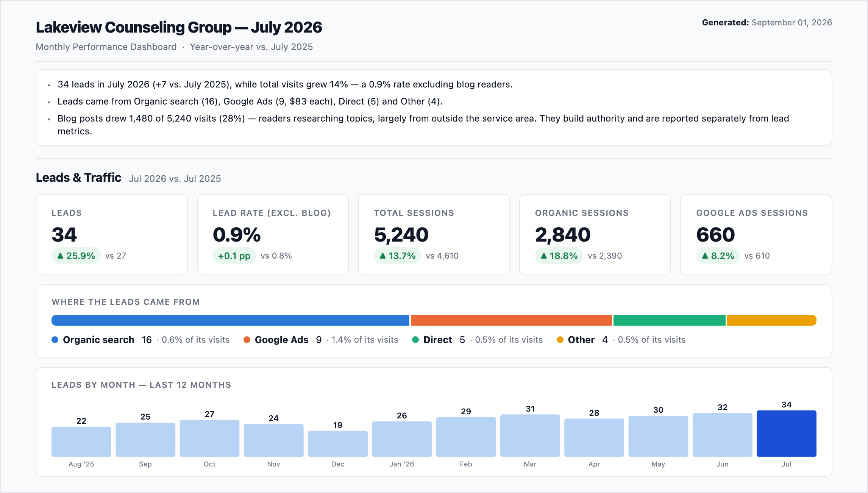Viewport: 868px width, 493px height.
Task: Click the 'Blog posts drew 1,480' bullet
Action: [x=423, y=125]
